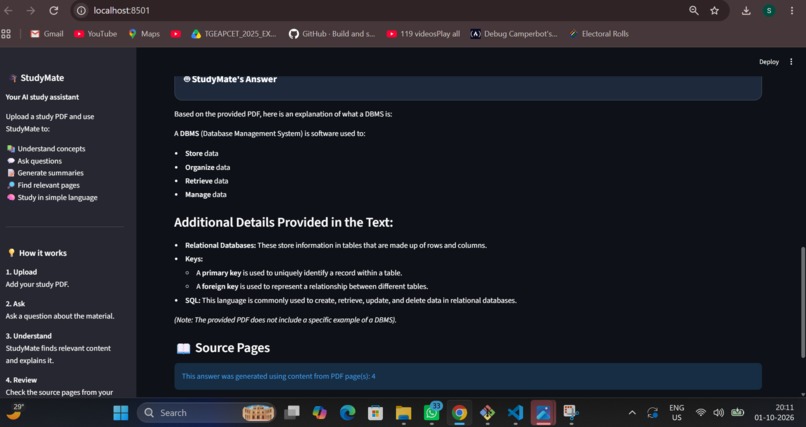Open the apps grid in the bookmarks bar
Image resolution: width=806 pixels, height=427 pixels.
pos(6,34)
